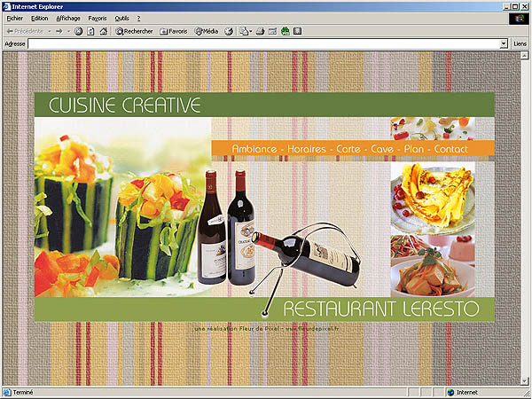Click the Internet Explorer title bar icon
This screenshot has height=399, width=532.
pyautogui.click(x=7, y=6)
